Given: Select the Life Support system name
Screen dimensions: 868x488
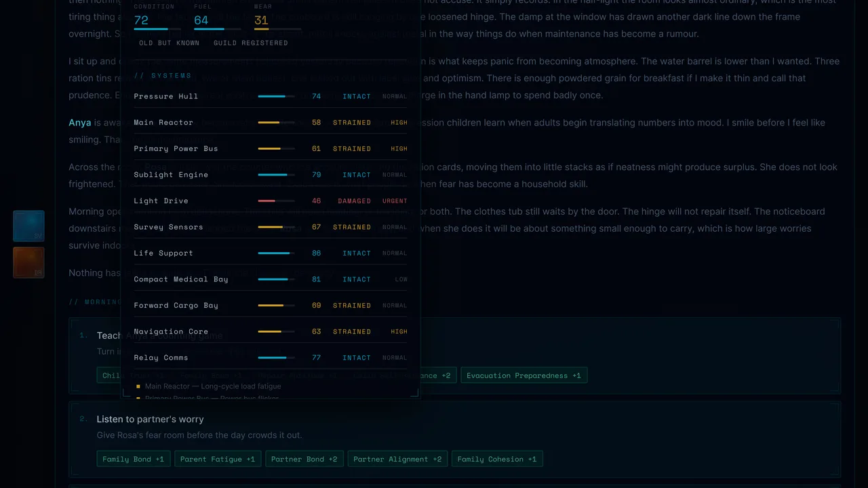Looking at the screenshot, I should tap(163, 253).
